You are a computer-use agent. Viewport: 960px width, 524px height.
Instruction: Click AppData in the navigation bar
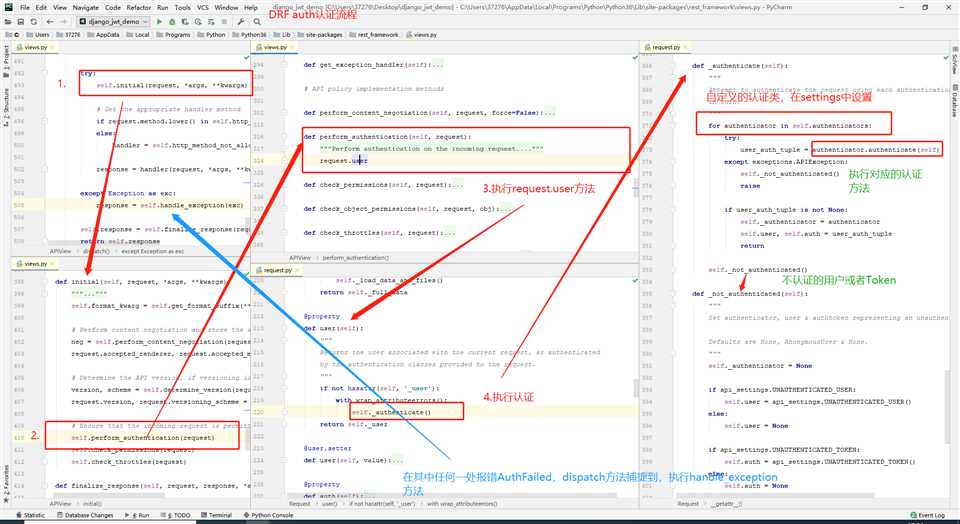tap(104, 35)
